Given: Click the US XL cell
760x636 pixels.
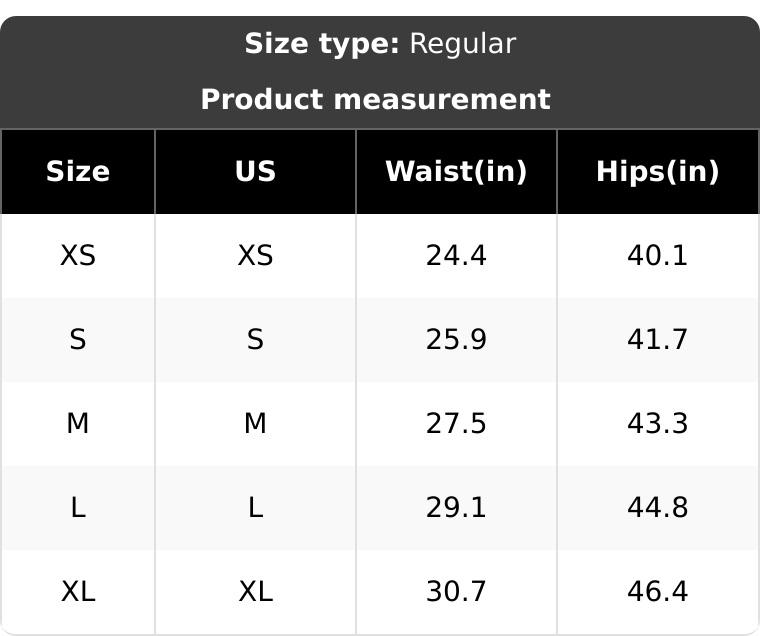Looking at the screenshot, I should point(255,592).
